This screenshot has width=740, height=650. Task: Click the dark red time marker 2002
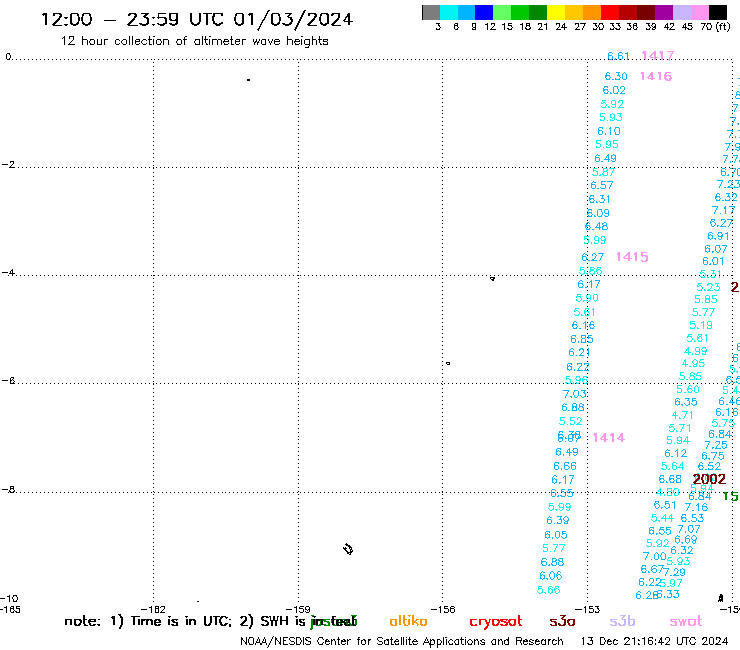point(709,479)
